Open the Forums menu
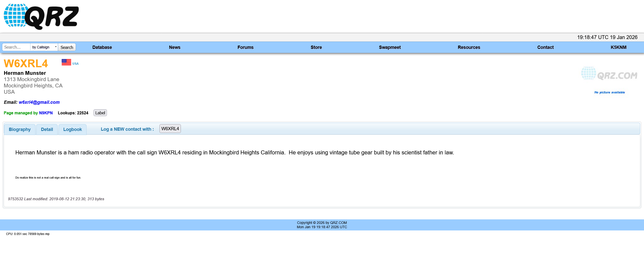This screenshot has width=644, height=271. [245, 47]
